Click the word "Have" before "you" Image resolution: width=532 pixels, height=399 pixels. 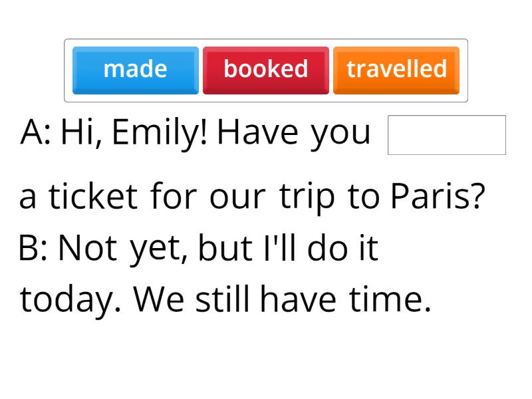click(257, 133)
